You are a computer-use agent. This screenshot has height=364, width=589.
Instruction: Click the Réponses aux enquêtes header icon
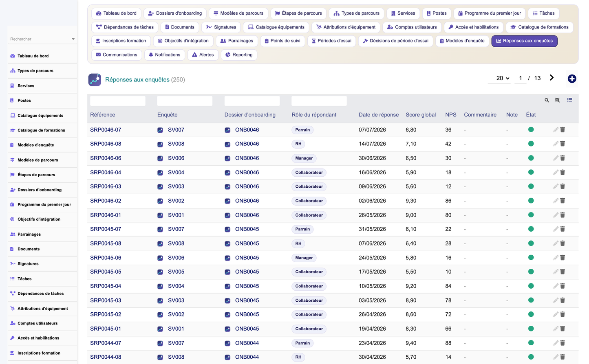(x=95, y=80)
